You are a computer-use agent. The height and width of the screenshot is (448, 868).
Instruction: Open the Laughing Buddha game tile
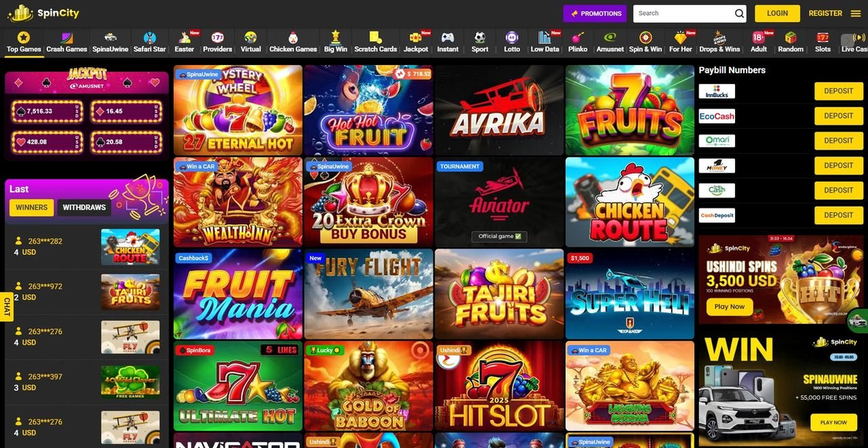tap(630, 386)
